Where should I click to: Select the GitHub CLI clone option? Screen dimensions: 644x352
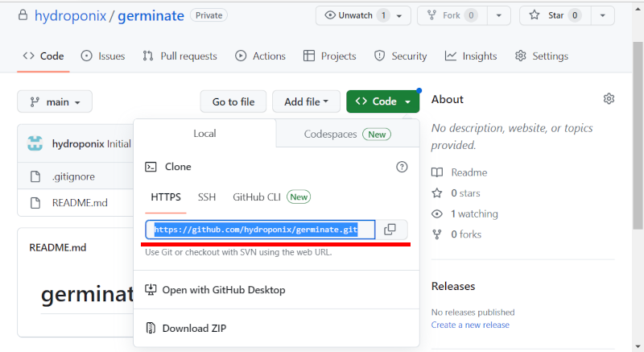(x=271, y=197)
